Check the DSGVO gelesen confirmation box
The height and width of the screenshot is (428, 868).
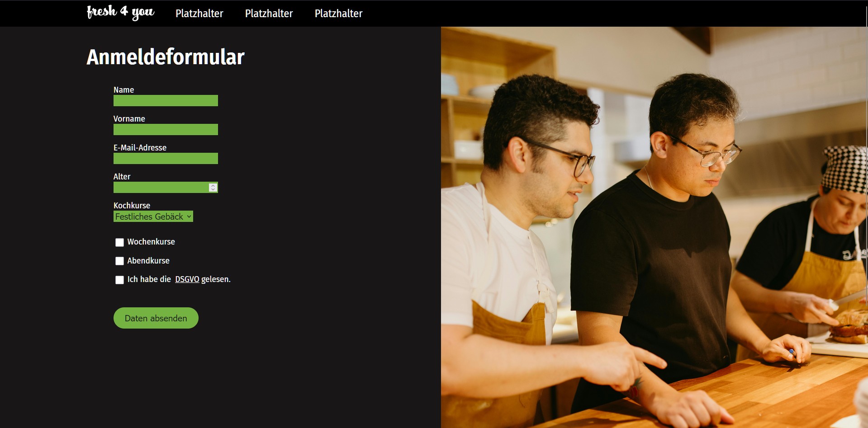click(119, 280)
